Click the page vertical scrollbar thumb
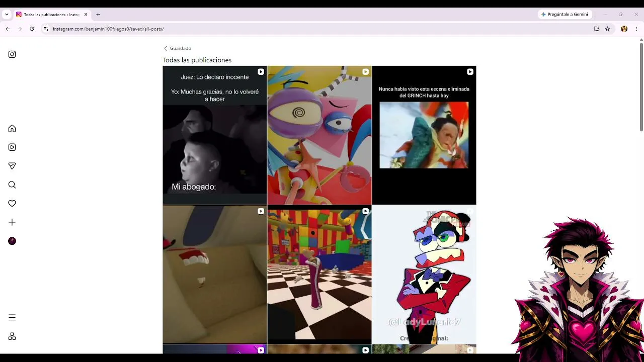Image resolution: width=644 pixels, height=362 pixels. coord(641,87)
